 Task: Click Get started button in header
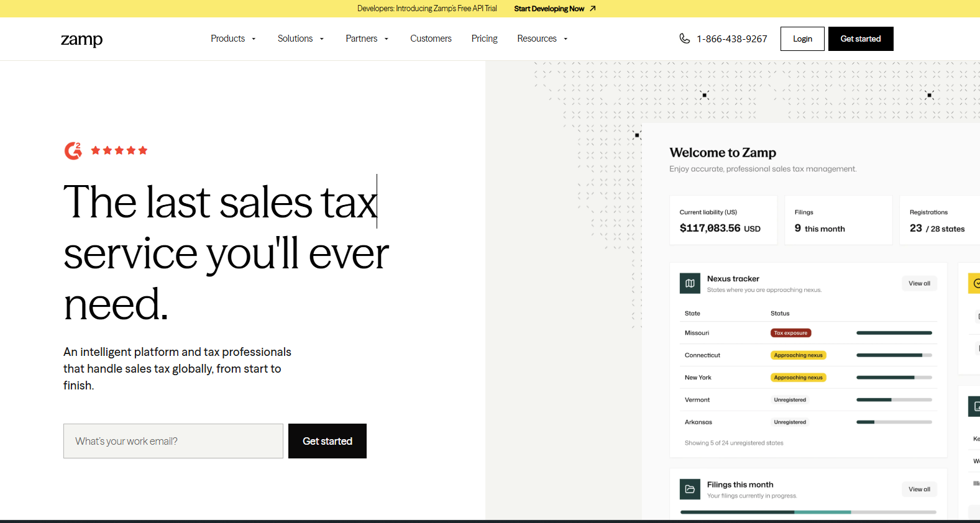(860, 39)
